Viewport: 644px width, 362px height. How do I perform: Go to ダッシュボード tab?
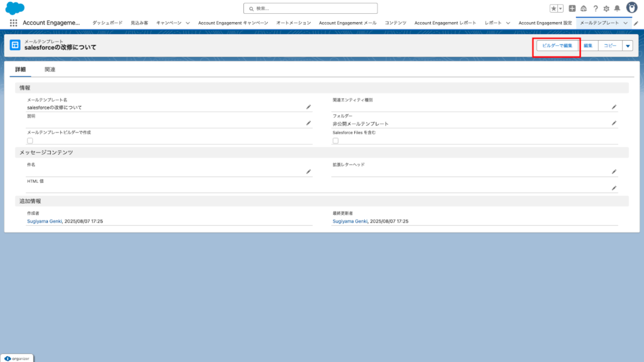(107, 23)
